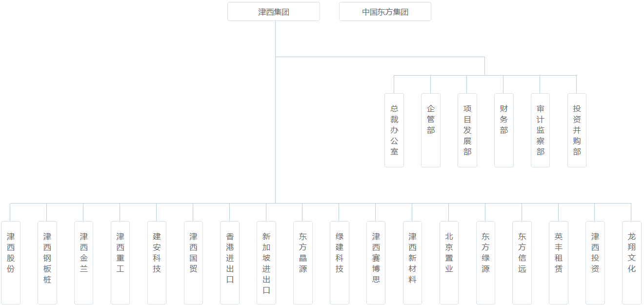Click the 英丰租赁 subsidiary box
The height and width of the screenshot is (306, 644).
tap(559, 263)
